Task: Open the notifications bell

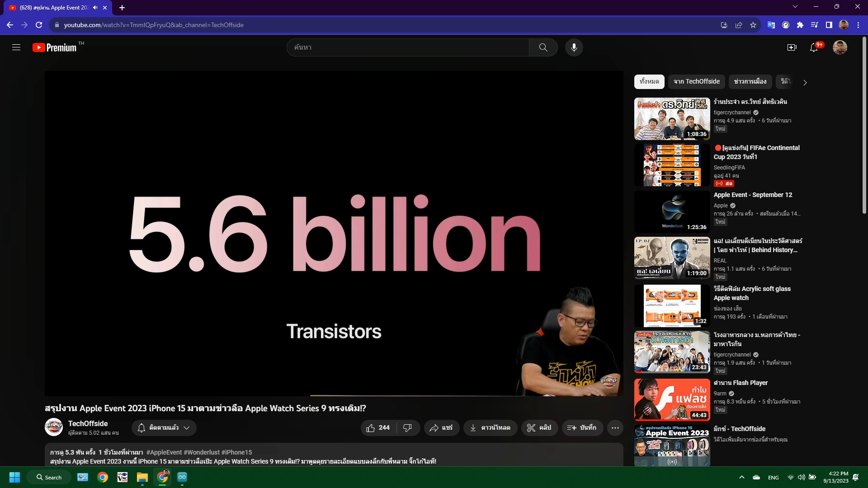Action: click(814, 47)
